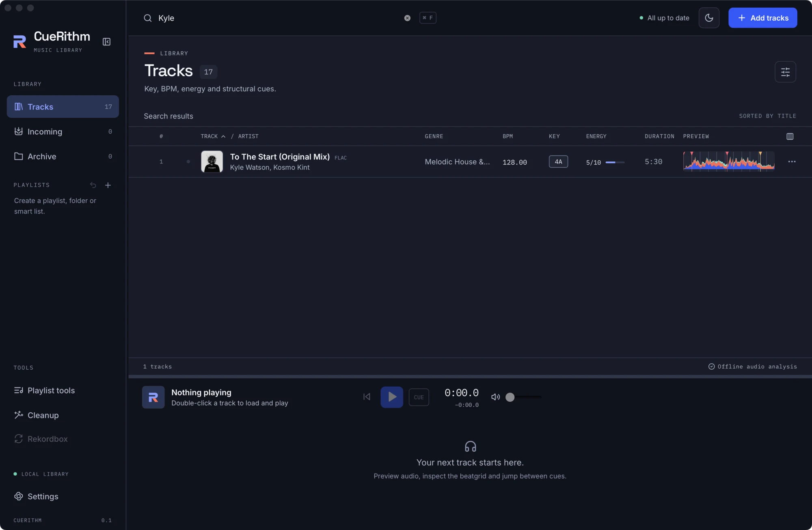Click the undo arrow beside Playlists
812x530 pixels.
click(x=93, y=185)
